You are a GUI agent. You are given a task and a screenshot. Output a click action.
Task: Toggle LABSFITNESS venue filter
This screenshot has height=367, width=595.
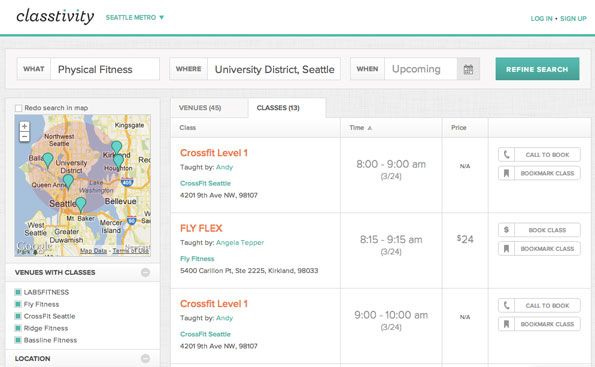tap(17, 292)
